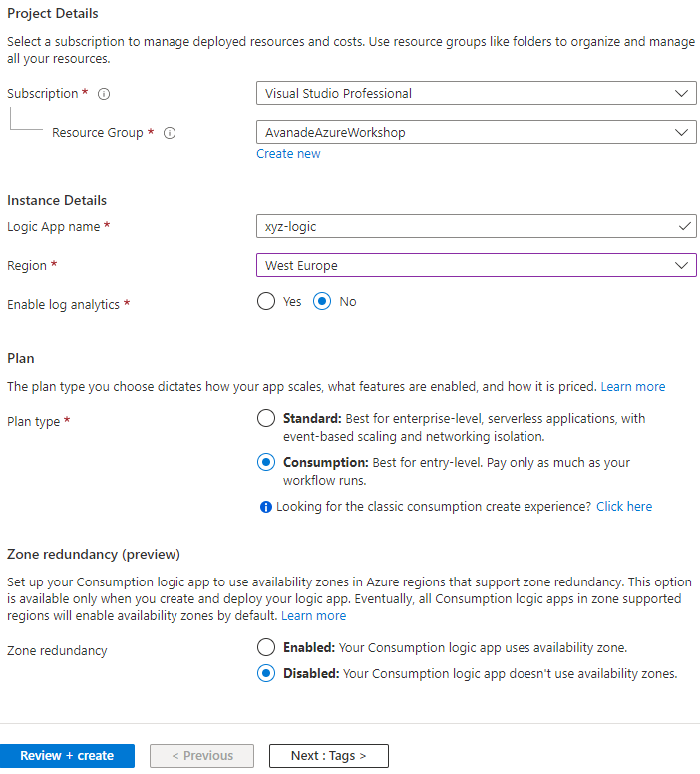The image size is (700, 774).
Task: Choose the Consumption plan type
Action: tap(266, 463)
